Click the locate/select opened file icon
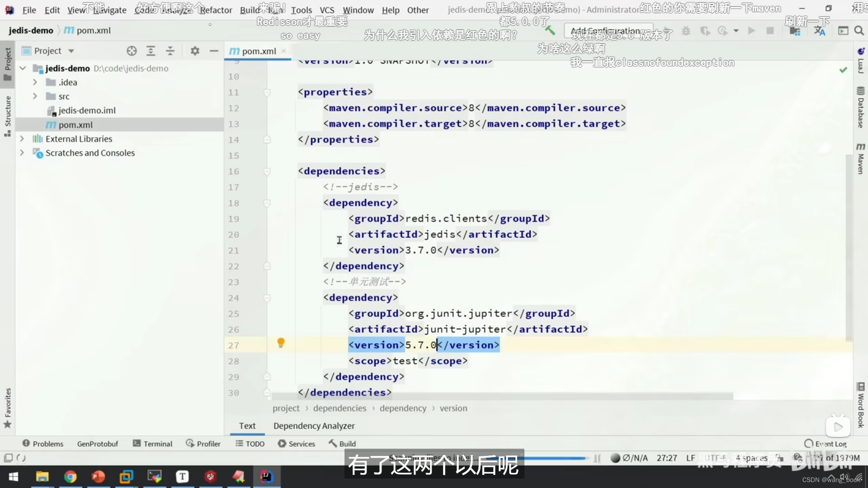The image size is (868, 488). pos(132,51)
